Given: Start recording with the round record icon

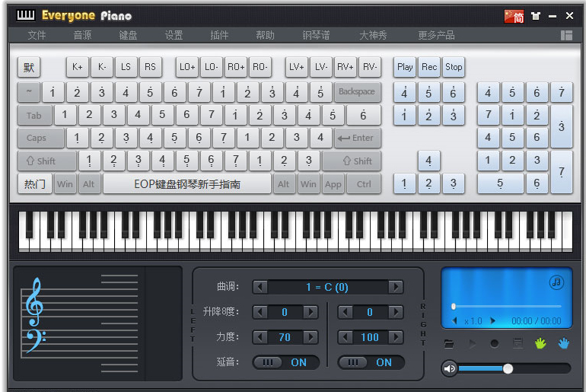Looking at the screenshot, I should (x=495, y=343).
